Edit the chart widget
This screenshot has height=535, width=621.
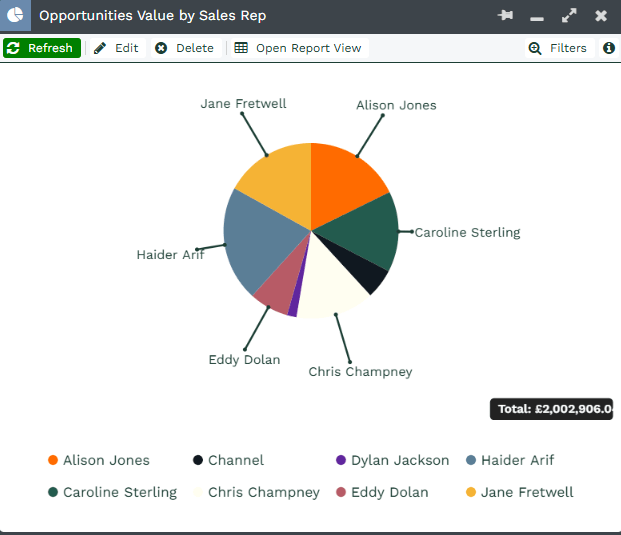pyautogui.click(x=116, y=48)
